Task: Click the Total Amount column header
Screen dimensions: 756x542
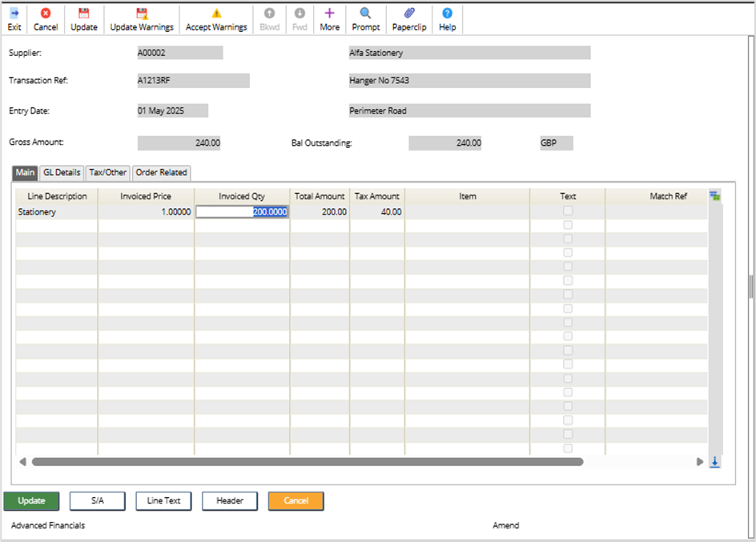Action: point(320,197)
